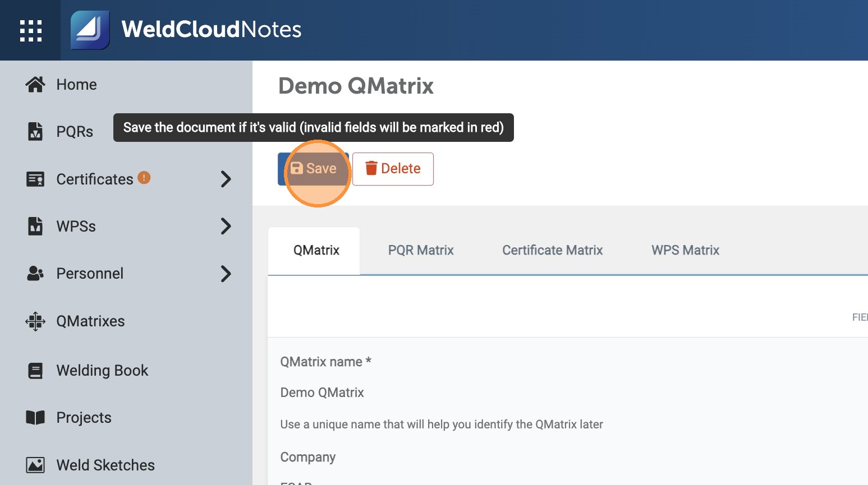The width and height of the screenshot is (868, 485).
Task: Open PQRs via its document icon
Action: click(35, 131)
